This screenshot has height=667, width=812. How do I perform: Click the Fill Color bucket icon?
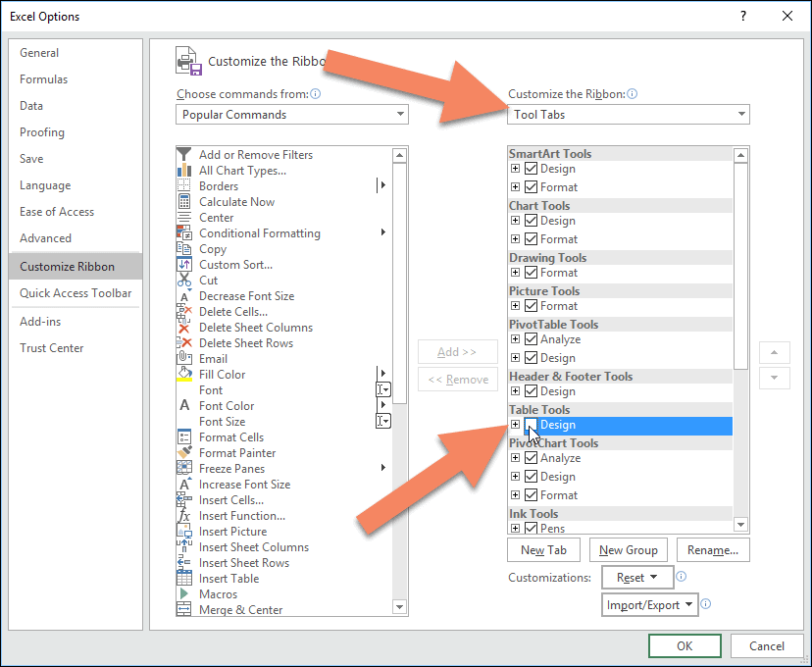(x=184, y=375)
